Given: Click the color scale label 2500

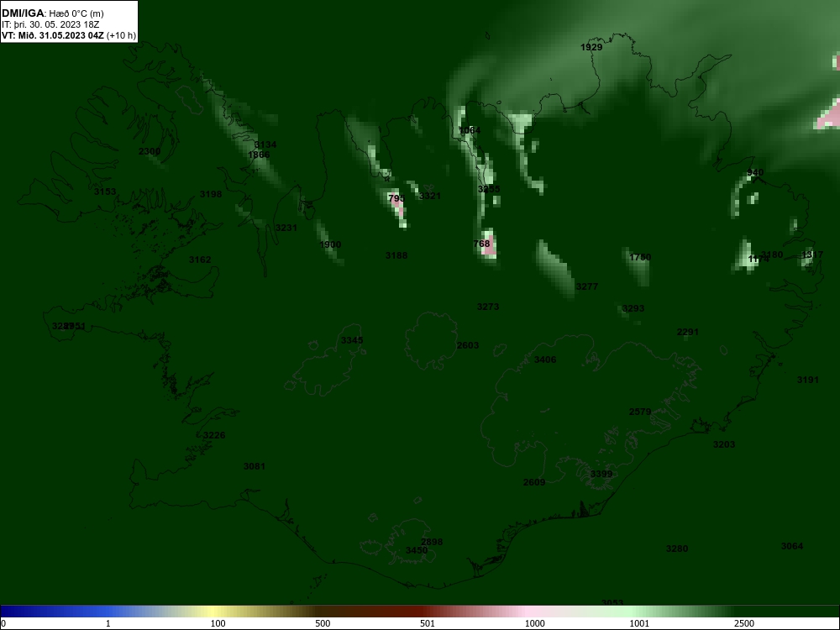Looking at the screenshot, I should pos(744,623).
